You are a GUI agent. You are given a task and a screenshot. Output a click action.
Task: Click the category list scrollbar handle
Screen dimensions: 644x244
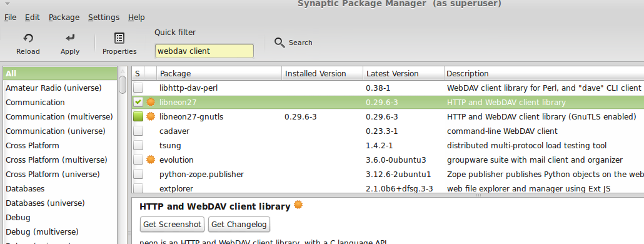click(123, 84)
